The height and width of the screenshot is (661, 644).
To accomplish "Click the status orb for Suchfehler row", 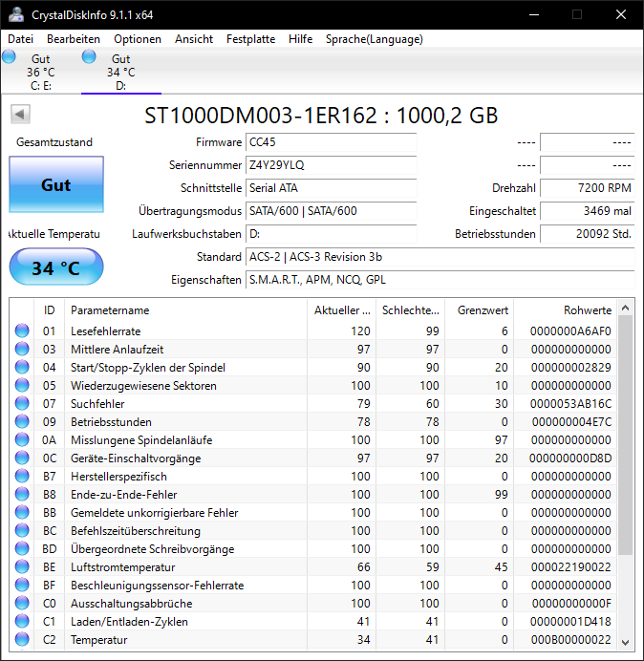I will tap(22, 403).
